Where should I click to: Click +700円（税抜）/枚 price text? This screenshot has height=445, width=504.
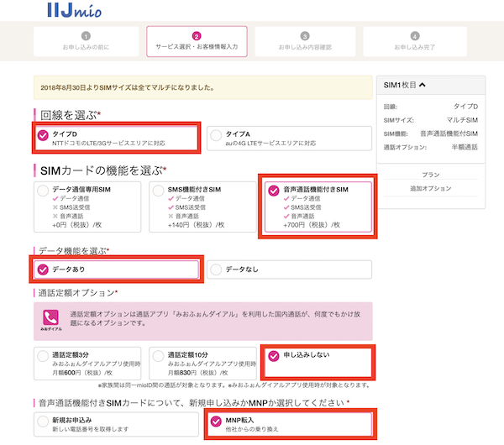(x=312, y=224)
